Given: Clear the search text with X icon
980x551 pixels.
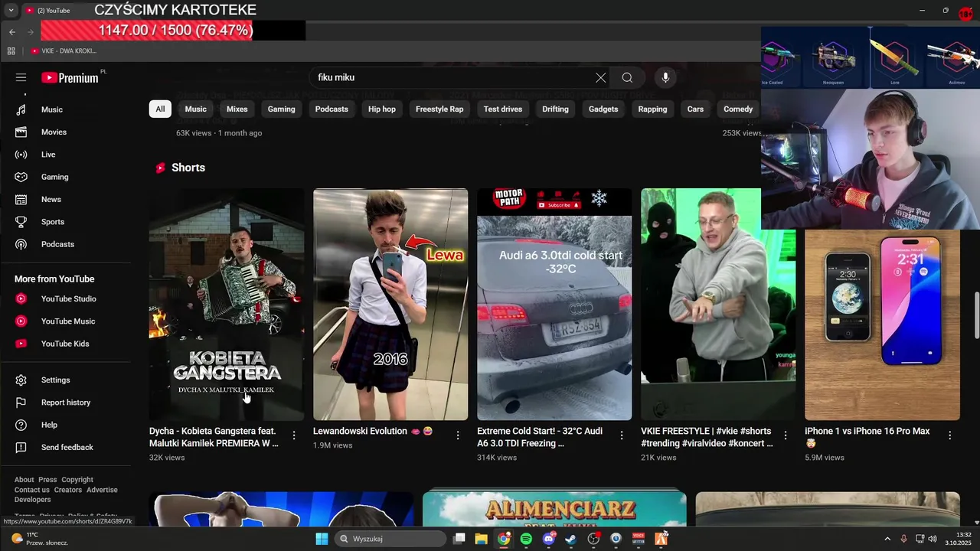Looking at the screenshot, I should pos(601,77).
